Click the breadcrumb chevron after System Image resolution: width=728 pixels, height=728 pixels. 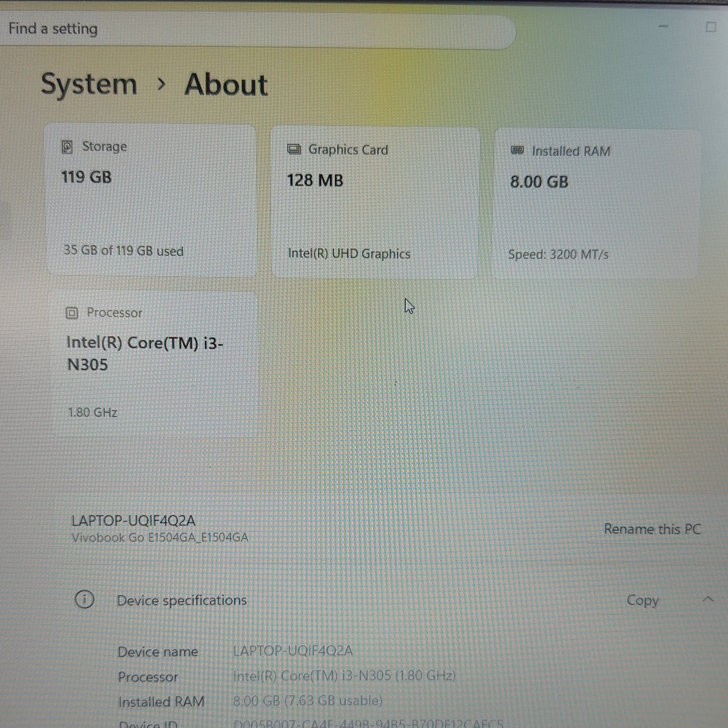click(x=161, y=85)
